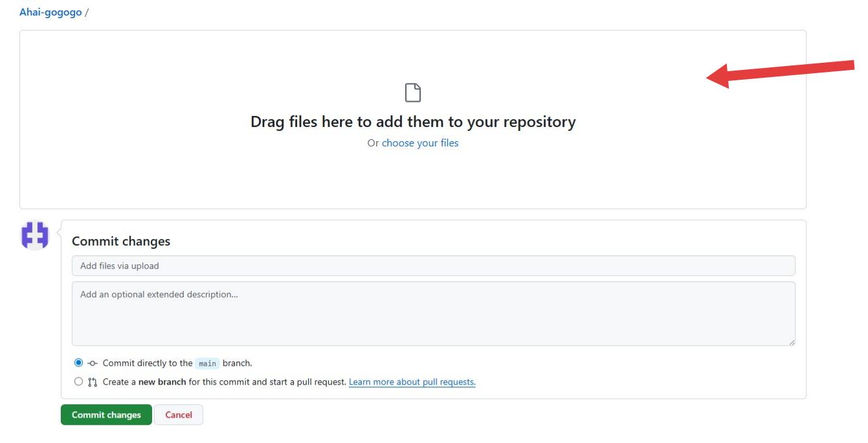The image size is (868, 443).
Task: Click the pull request icon beside new branch
Action: coord(93,382)
